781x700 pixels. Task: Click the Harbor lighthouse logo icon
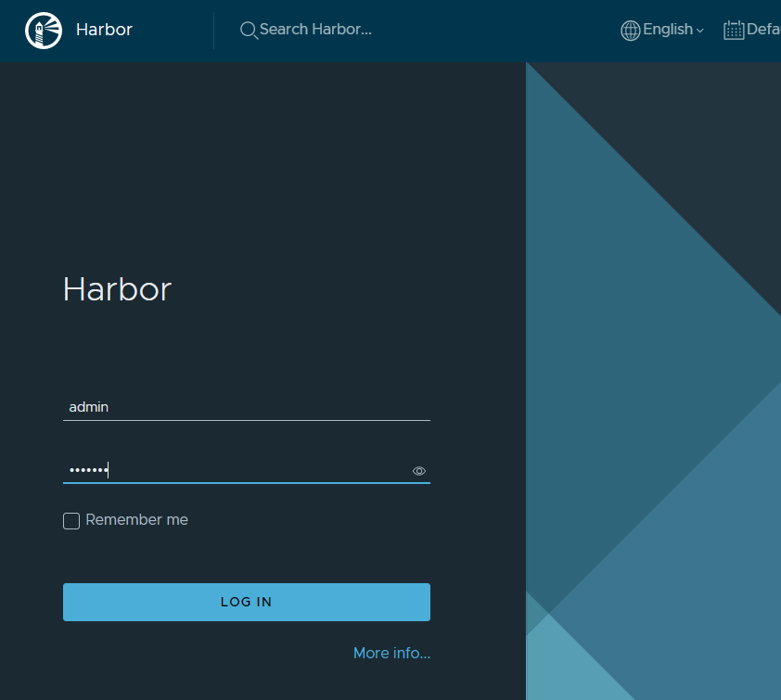pyautogui.click(x=43, y=31)
